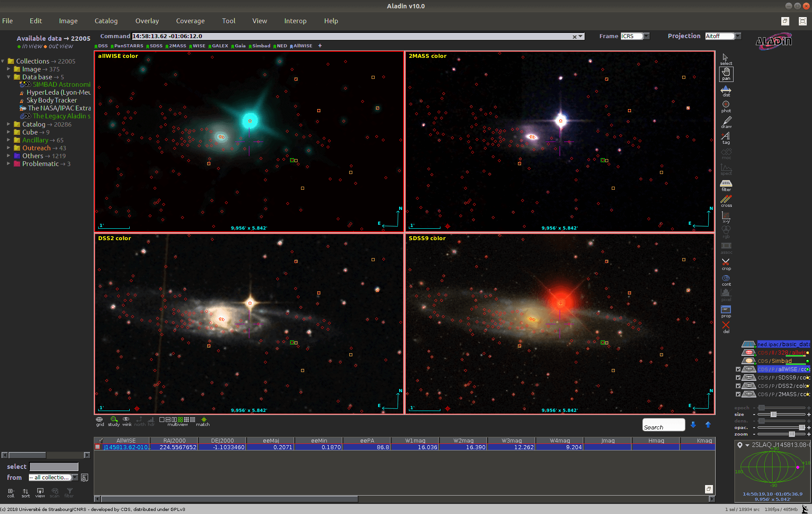
Task: Click the PanSTARRS bookmark shortcut
Action: click(x=128, y=46)
